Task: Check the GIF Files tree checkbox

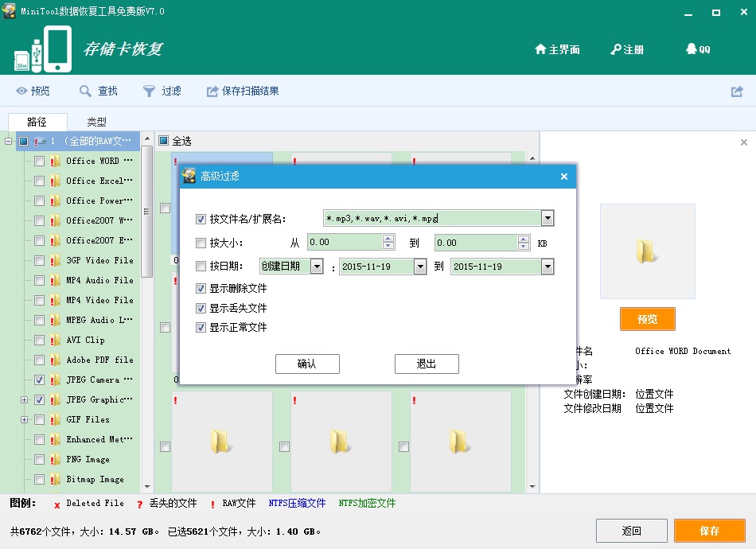Action: (40, 420)
